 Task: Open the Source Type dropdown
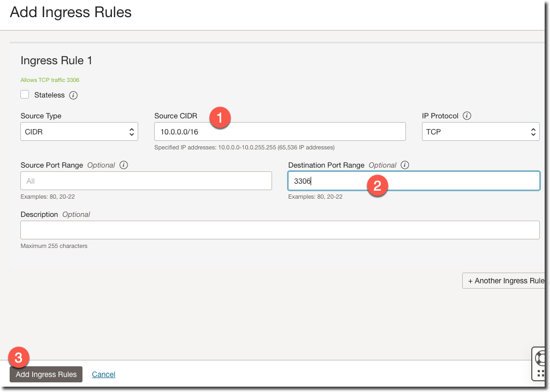pyautogui.click(x=79, y=132)
